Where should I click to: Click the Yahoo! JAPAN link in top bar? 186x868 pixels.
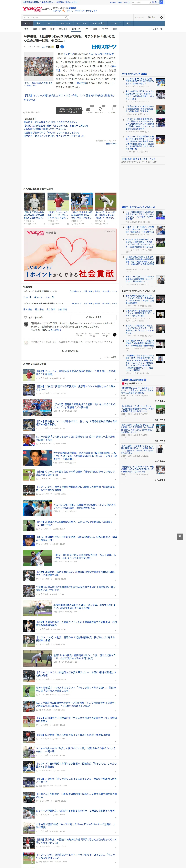point(116,2)
